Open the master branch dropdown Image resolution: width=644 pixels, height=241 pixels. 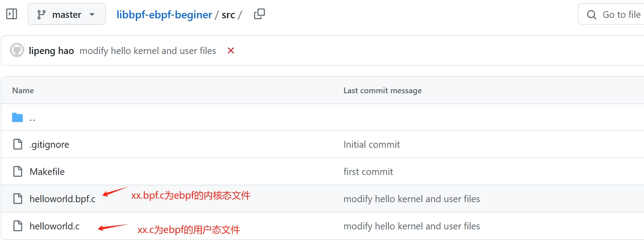pos(67,14)
